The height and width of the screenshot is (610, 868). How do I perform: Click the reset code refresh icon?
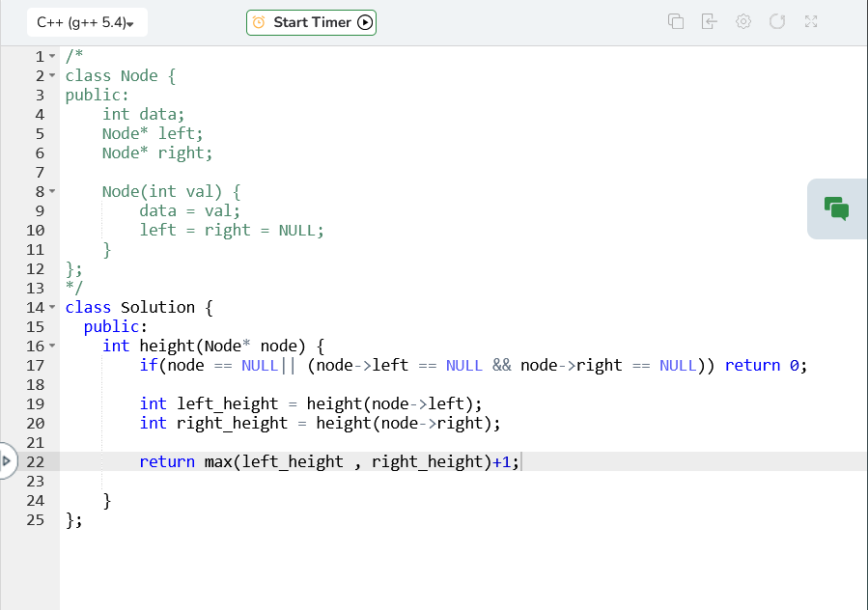pos(777,21)
